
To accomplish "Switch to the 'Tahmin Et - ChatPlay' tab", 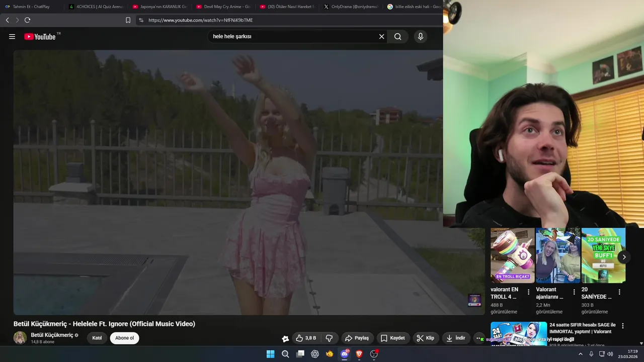I will point(31,7).
